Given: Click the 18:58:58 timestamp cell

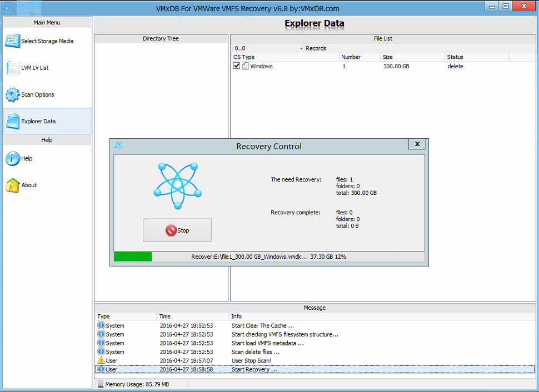Looking at the screenshot, I should tap(186, 369).
